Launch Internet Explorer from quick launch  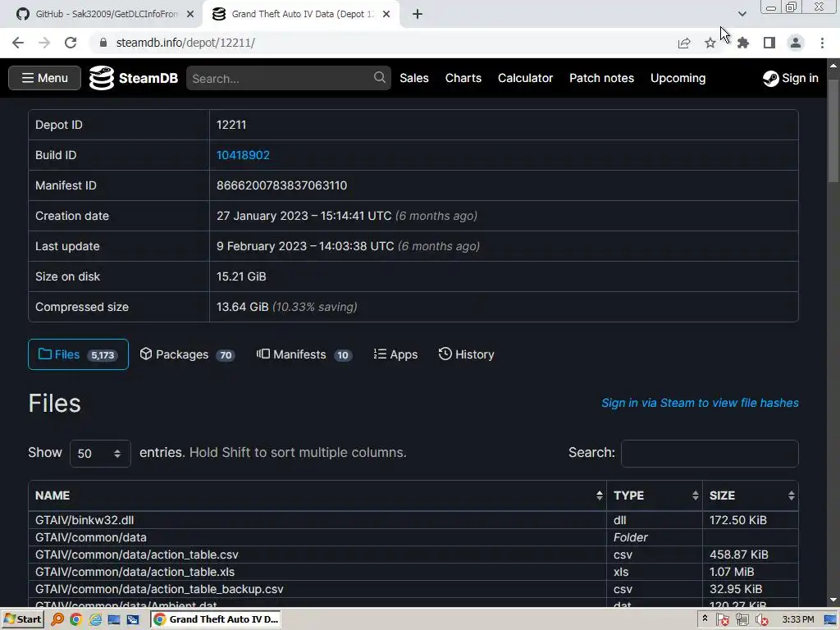(95, 620)
